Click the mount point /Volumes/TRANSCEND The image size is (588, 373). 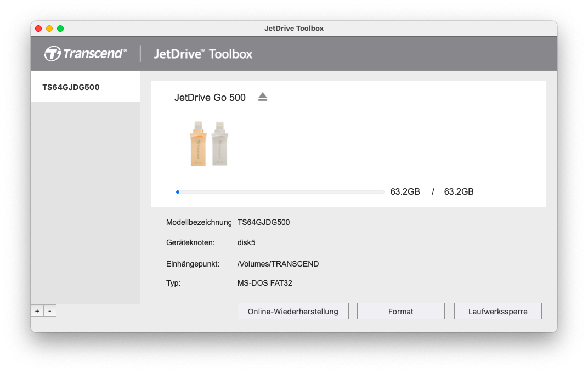(x=278, y=264)
